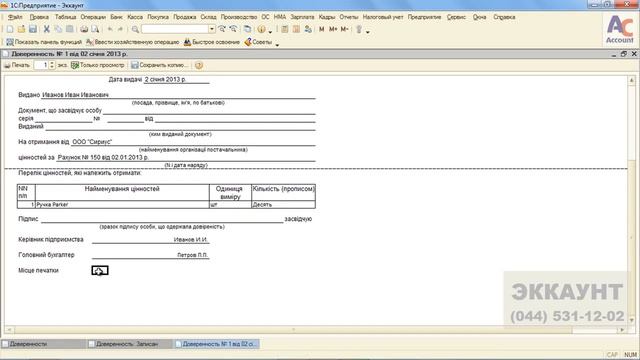Viewport: 640px width, 360px height.
Task: Expand the overflow arrow after Советы
Action: point(277,44)
